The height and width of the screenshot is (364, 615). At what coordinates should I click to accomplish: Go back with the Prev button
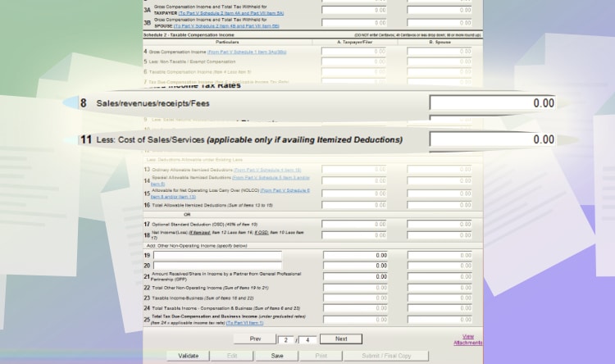point(255,339)
